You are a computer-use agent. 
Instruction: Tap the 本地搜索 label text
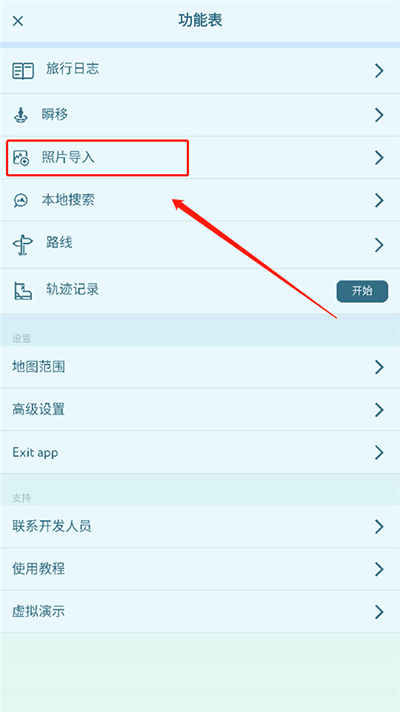point(68,200)
